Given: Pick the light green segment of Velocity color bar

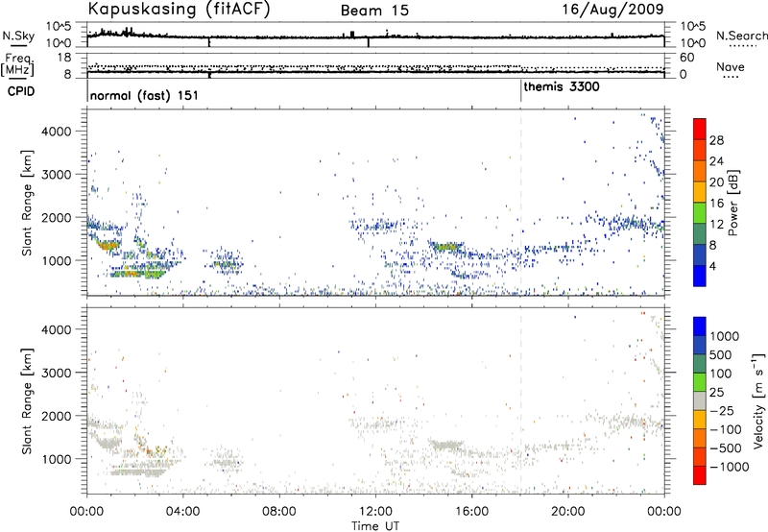Looking at the screenshot, I should pos(700,382).
